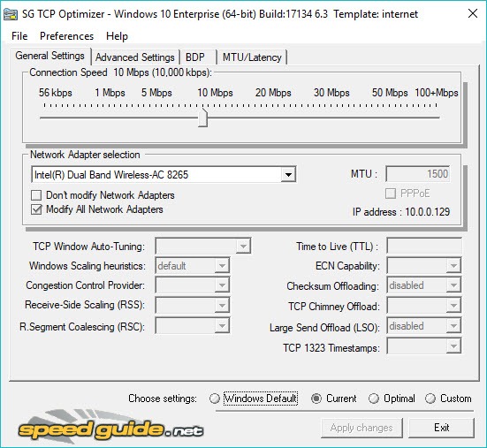Click the connection speed slider handle
The image size is (487, 448).
click(x=202, y=118)
